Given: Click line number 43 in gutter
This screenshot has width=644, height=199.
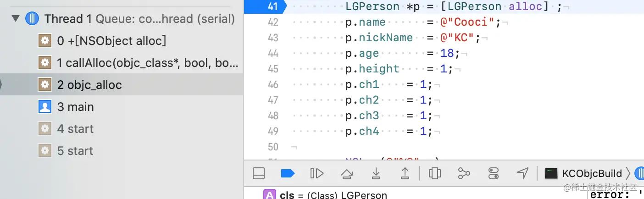Looking at the screenshot, I should tap(272, 38).
